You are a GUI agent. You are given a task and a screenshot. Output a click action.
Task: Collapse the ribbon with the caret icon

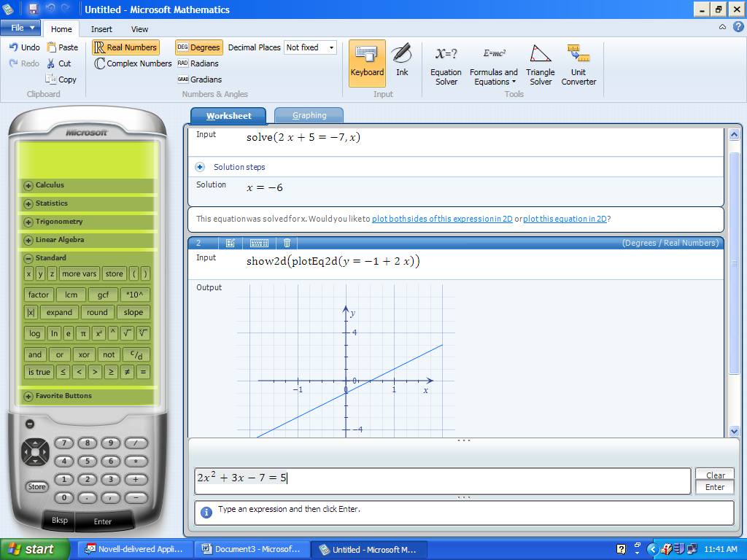(722, 27)
